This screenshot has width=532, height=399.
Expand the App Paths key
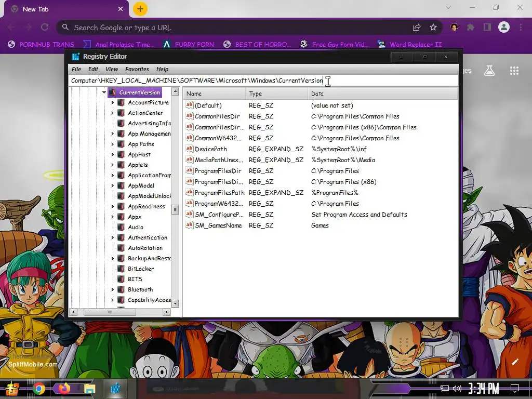point(113,144)
